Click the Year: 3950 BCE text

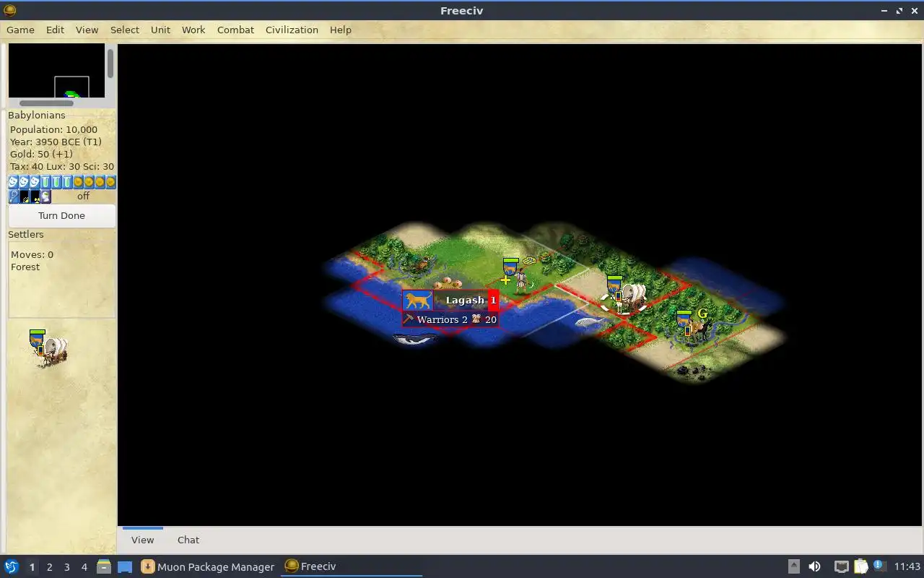click(x=56, y=142)
